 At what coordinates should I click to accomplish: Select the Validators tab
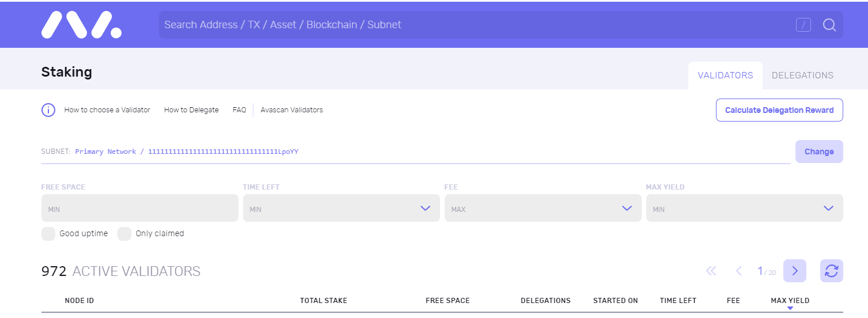click(725, 75)
